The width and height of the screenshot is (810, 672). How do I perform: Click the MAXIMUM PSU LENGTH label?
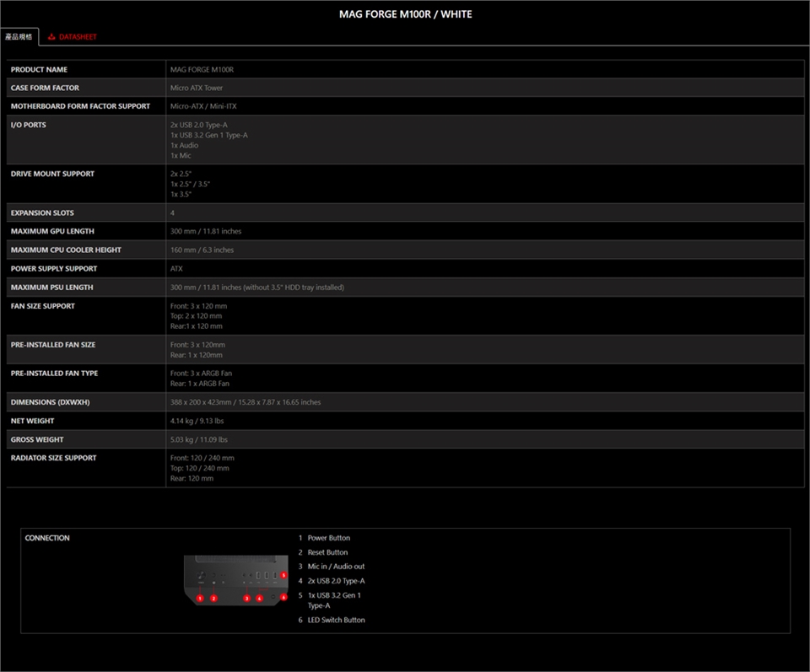tap(52, 288)
